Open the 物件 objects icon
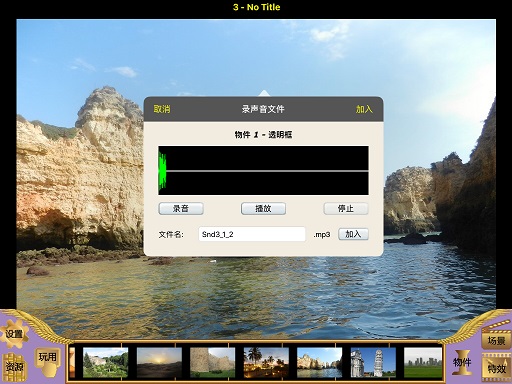The width and height of the screenshot is (512, 384). [463, 362]
